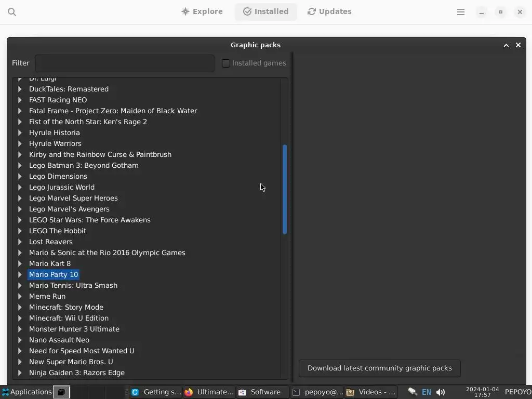
Task: Open the PEPOYO user menu in taskbar
Action: [x=518, y=392]
